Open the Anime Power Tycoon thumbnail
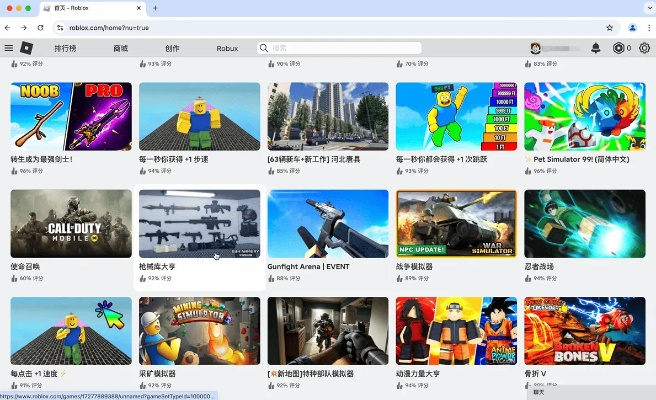This screenshot has width=656, height=400. tap(456, 331)
